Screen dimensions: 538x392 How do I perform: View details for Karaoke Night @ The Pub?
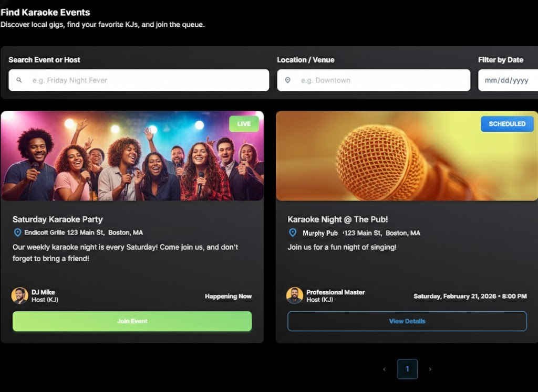[407, 321]
